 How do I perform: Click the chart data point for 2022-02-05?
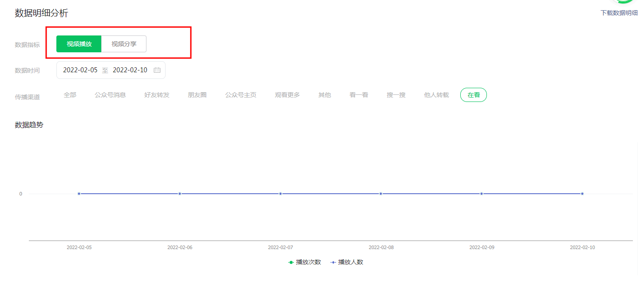79,194
